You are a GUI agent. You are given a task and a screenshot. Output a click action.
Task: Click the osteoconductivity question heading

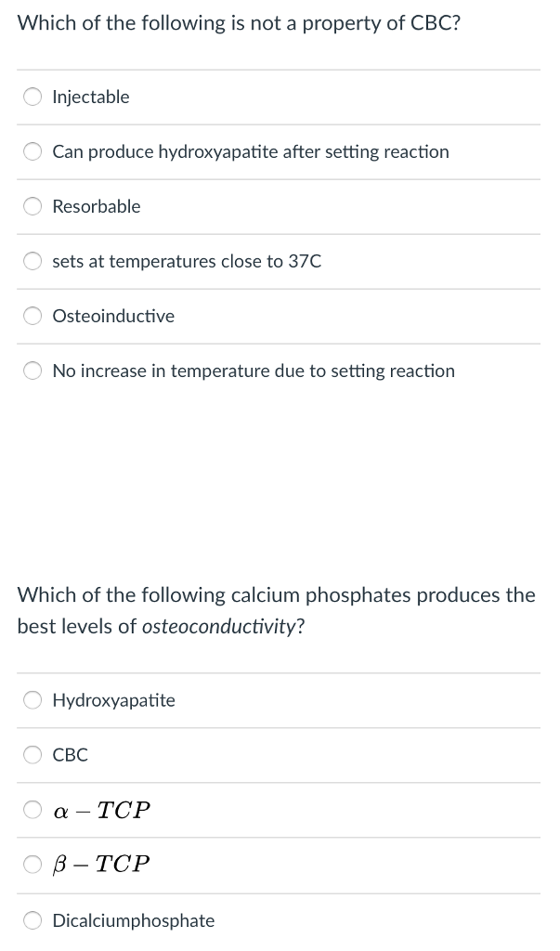pos(277,610)
